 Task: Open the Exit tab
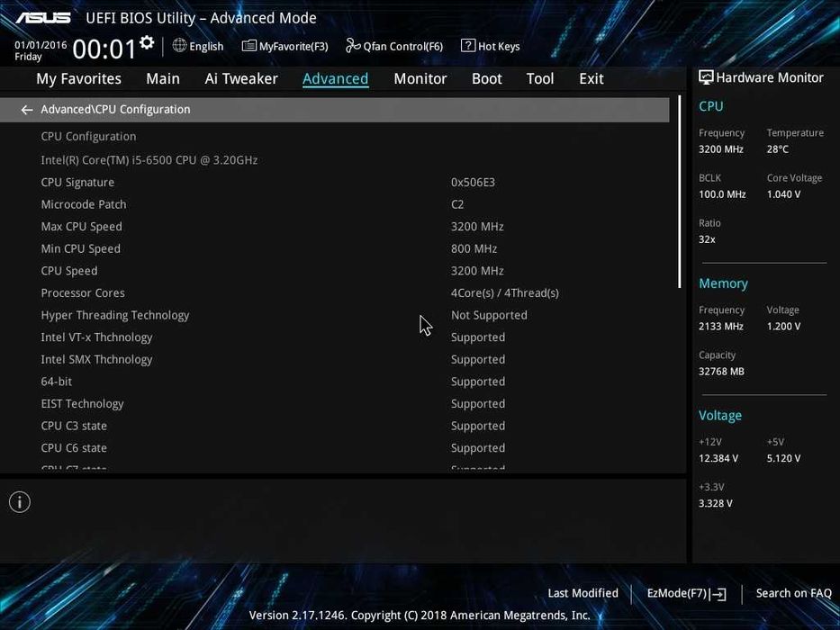[x=592, y=79]
